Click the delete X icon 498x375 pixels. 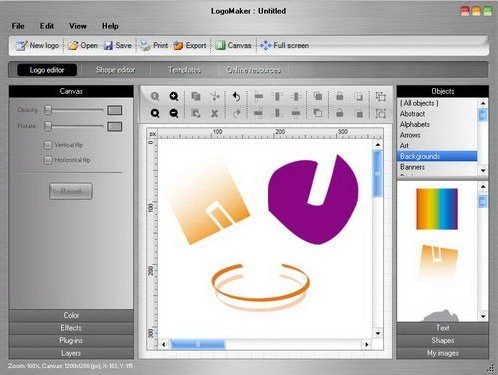pyautogui.click(x=215, y=113)
